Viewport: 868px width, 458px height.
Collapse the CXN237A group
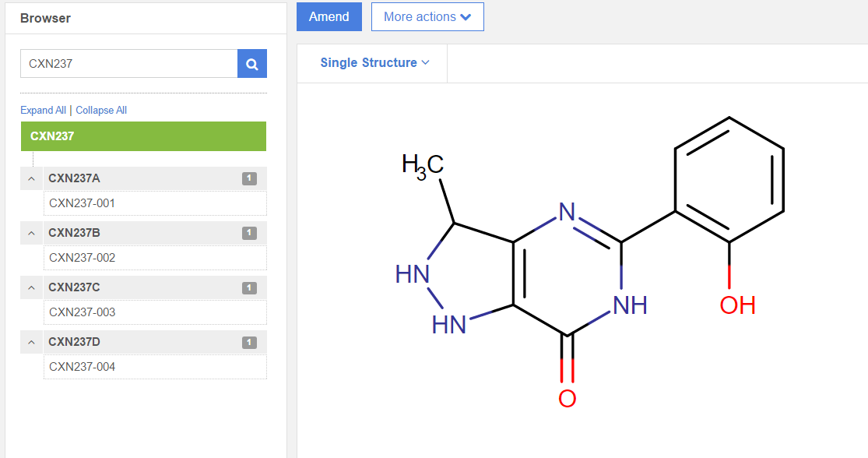(x=31, y=178)
